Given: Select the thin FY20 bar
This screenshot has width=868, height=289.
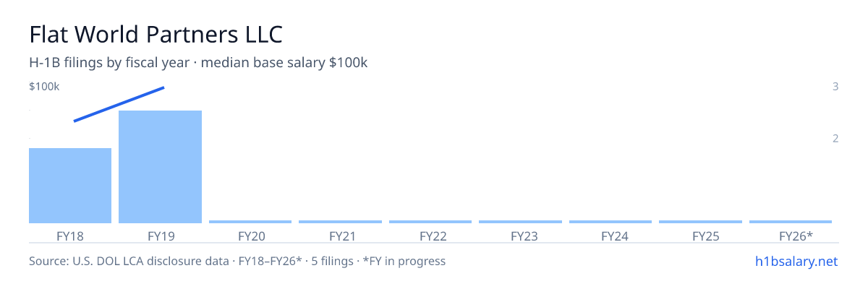Looking at the screenshot, I should pyautogui.click(x=250, y=222).
